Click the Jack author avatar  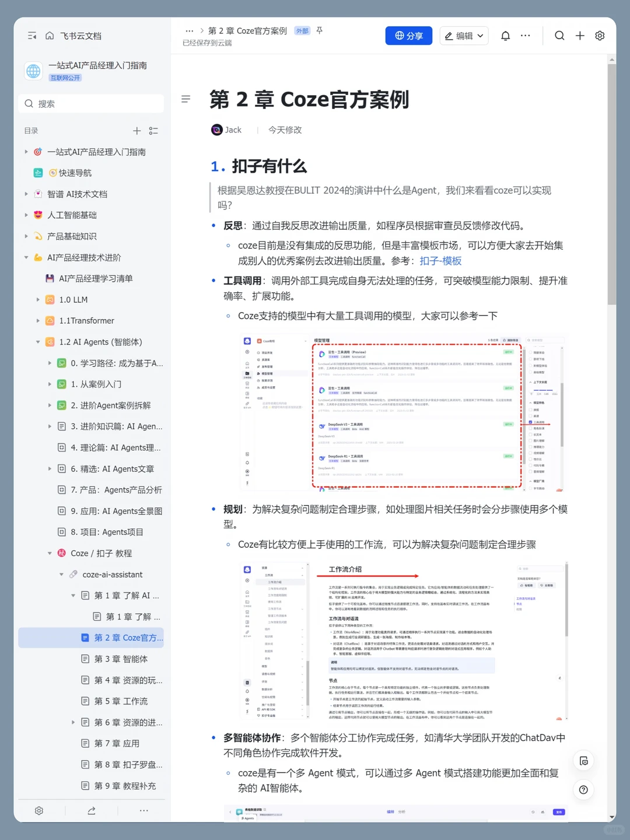[x=216, y=129]
